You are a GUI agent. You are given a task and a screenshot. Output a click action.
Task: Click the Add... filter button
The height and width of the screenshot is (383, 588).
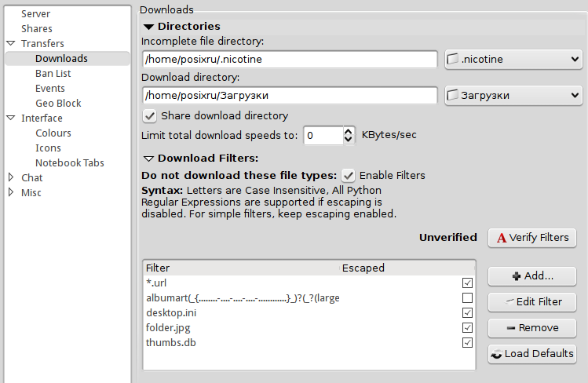click(532, 276)
